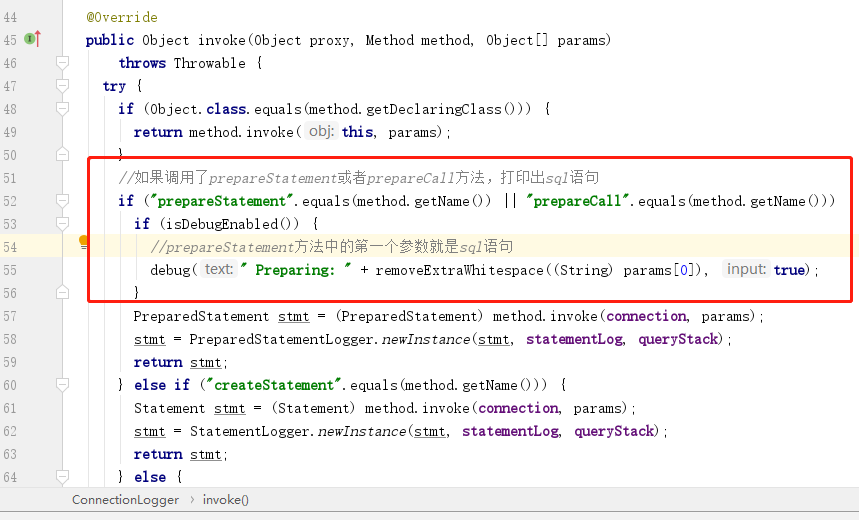Image resolution: width=859 pixels, height=520 pixels.
Task: Click the "createStatement" string literal
Action: (x=274, y=385)
